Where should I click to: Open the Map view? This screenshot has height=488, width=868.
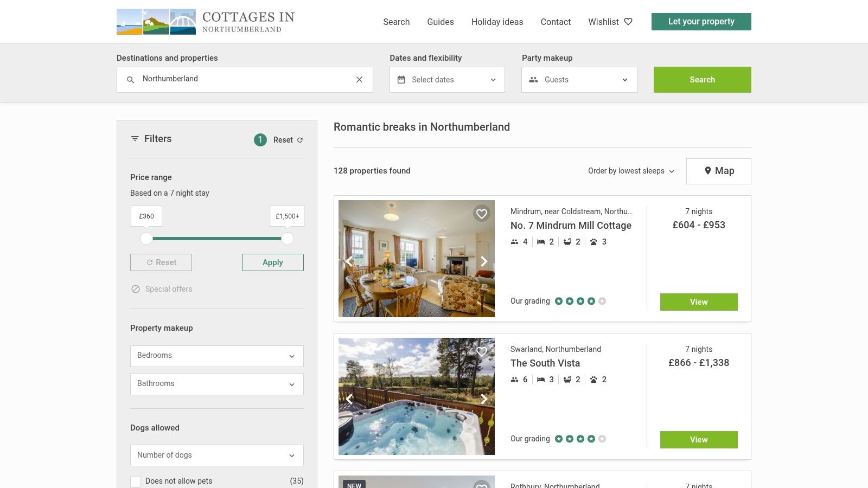click(x=719, y=171)
